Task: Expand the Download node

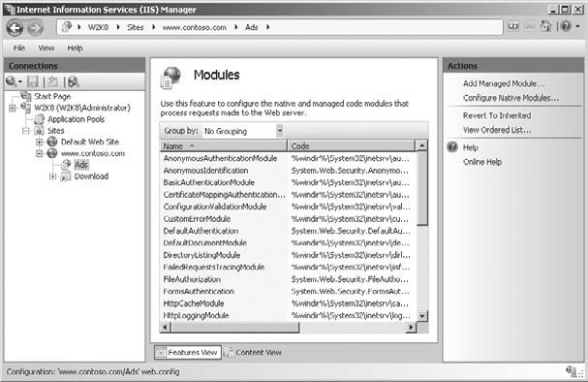Action: [x=52, y=176]
